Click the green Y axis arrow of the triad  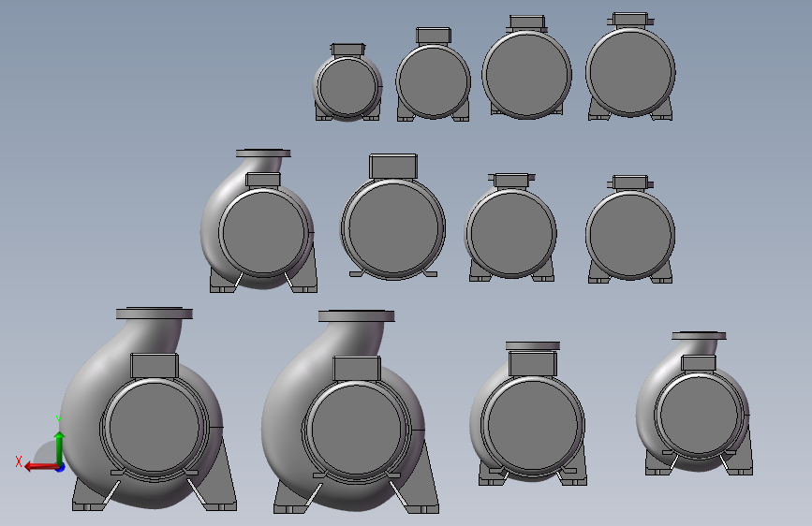click(60, 448)
